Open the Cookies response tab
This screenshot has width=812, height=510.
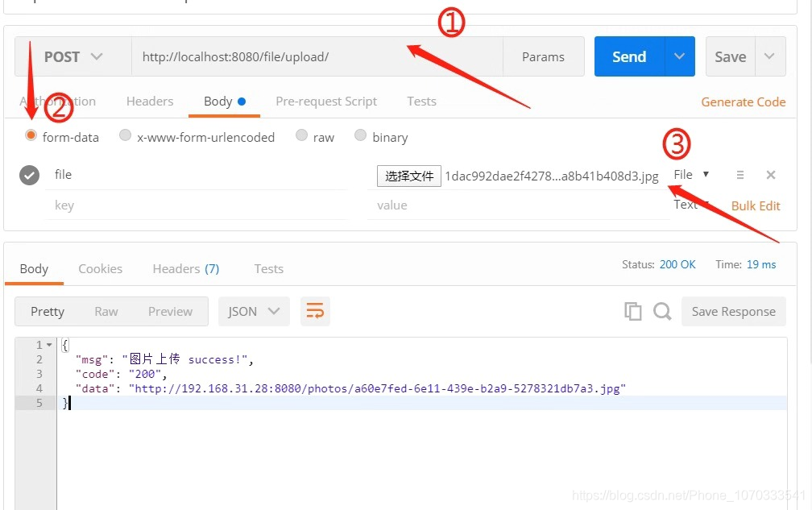tap(100, 268)
